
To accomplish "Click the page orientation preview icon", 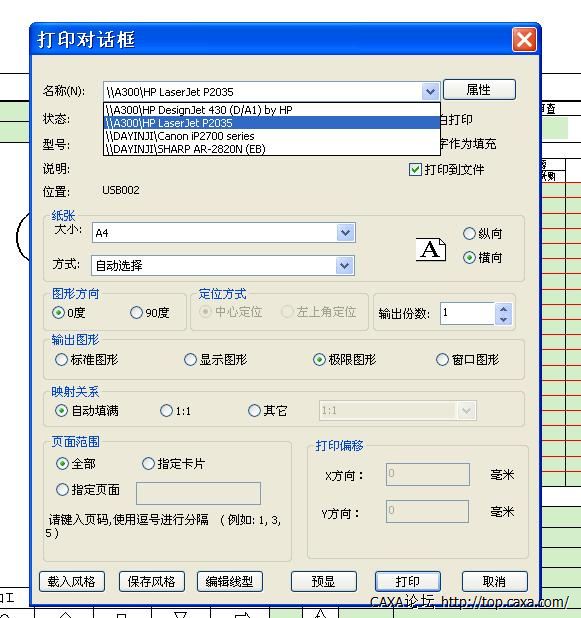I will point(431,249).
